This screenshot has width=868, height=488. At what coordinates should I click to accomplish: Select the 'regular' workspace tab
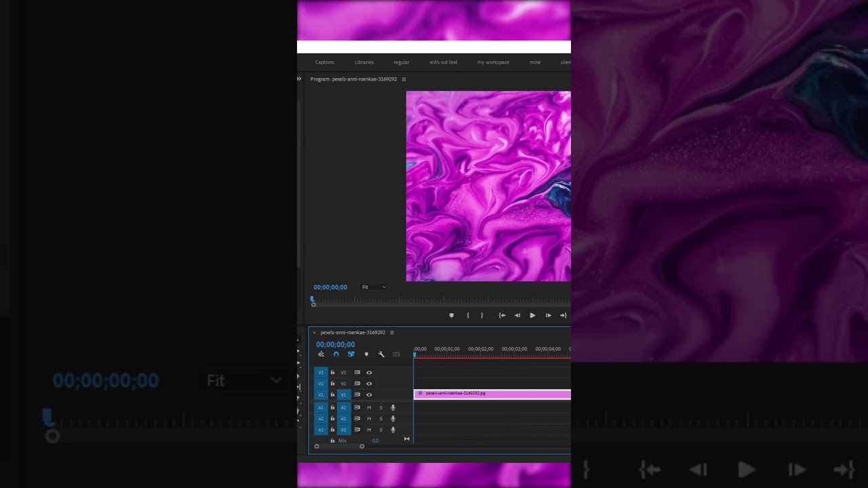click(x=401, y=62)
